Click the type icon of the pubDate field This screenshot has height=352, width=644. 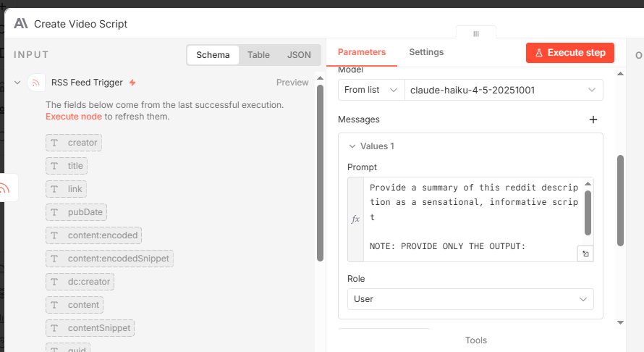54,212
